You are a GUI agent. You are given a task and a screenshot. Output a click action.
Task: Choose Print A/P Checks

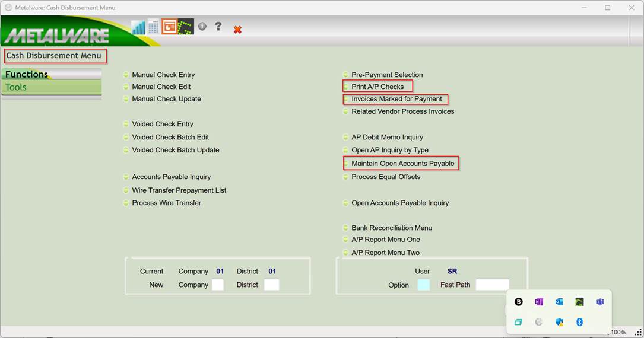tap(377, 87)
